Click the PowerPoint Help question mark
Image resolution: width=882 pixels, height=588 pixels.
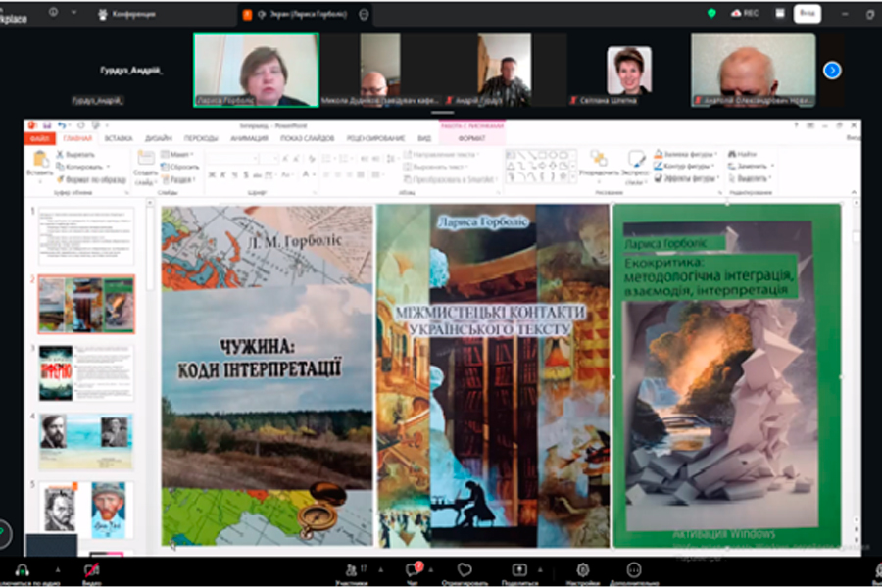[796, 125]
